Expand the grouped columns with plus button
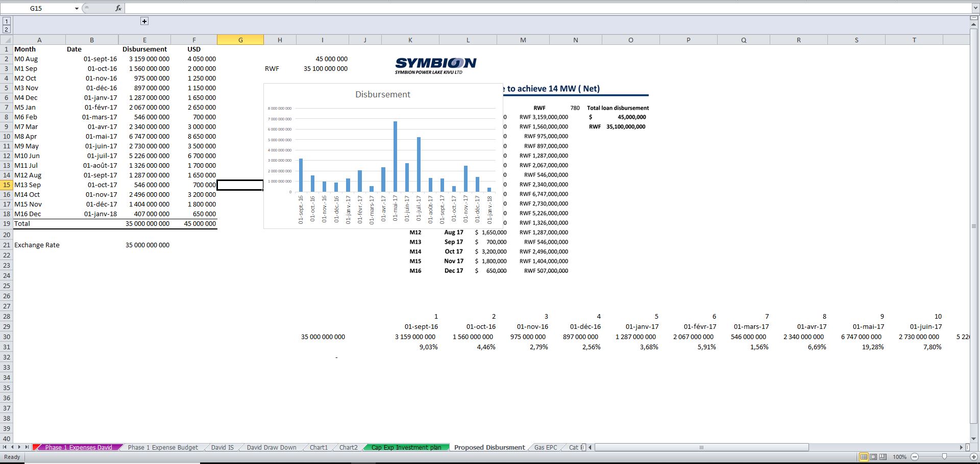The image size is (980, 464). (144, 21)
